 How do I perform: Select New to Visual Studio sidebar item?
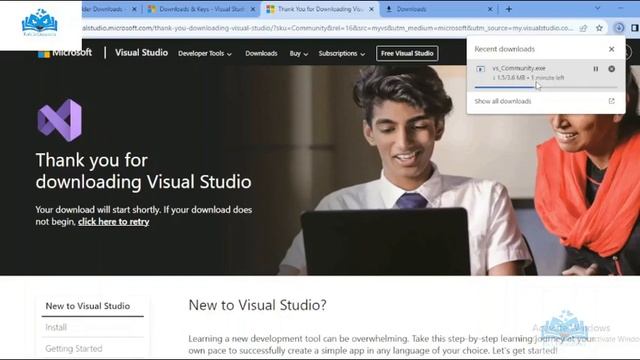(x=88, y=306)
